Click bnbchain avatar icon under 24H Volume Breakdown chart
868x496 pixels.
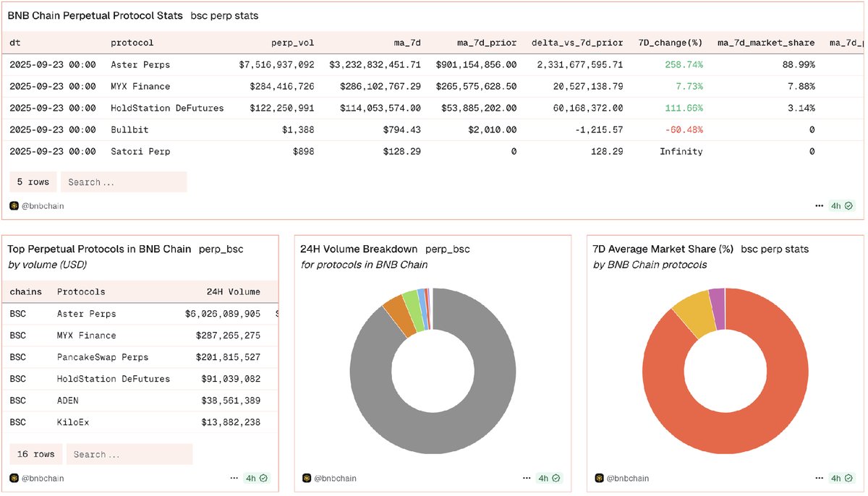[x=307, y=478]
